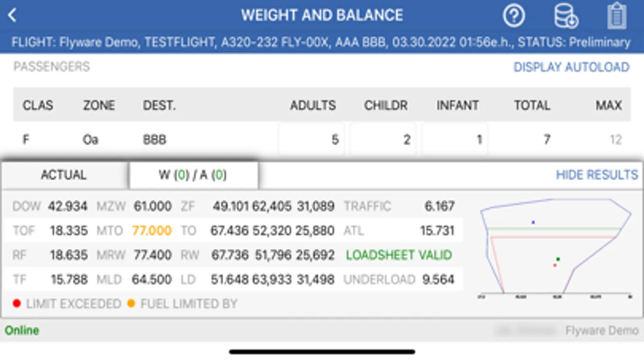Click ATL value 15.731

[437, 231]
